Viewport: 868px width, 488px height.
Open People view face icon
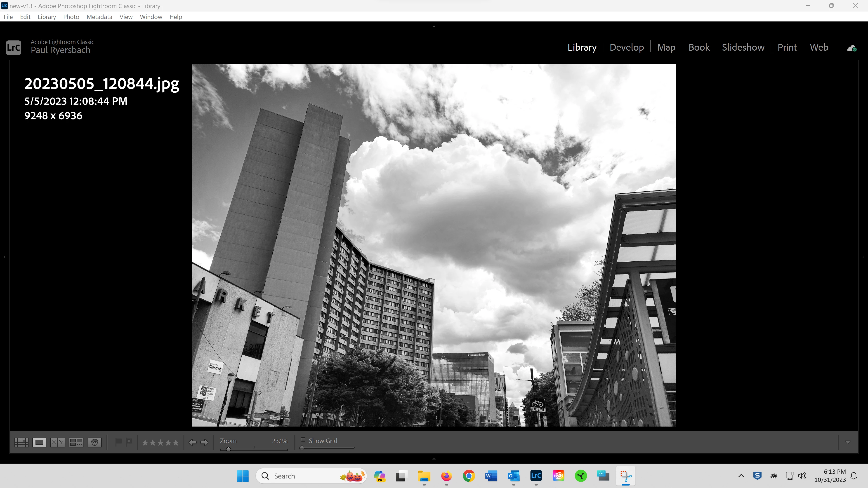click(95, 442)
